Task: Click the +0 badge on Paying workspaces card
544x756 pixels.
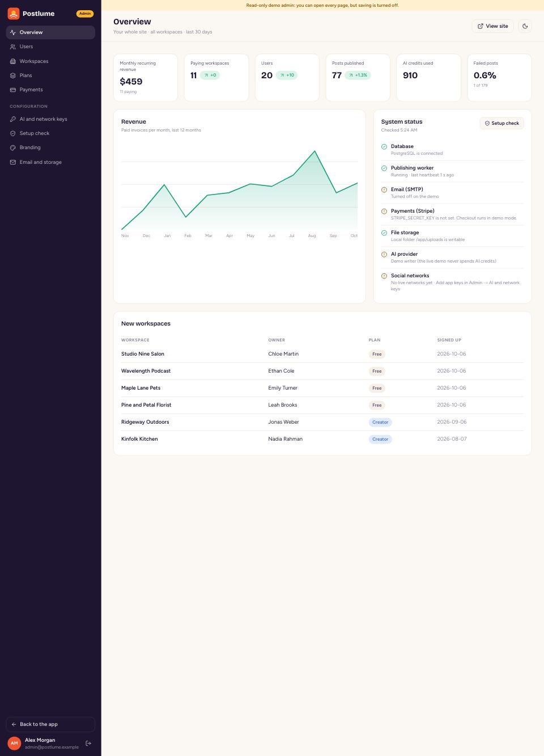Action: pyautogui.click(x=210, y=75)
